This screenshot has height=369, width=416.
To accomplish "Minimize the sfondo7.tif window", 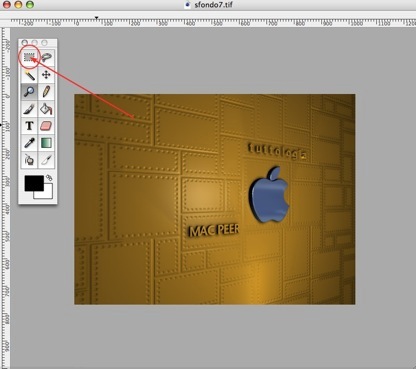I will 18,4.
